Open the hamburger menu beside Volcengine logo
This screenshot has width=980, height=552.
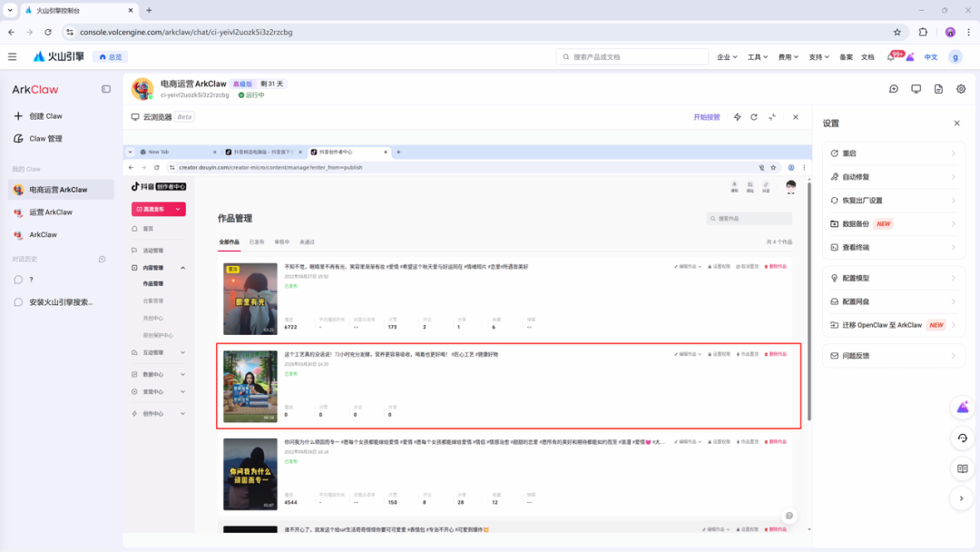pyautogui.click(x=12, y=57)
